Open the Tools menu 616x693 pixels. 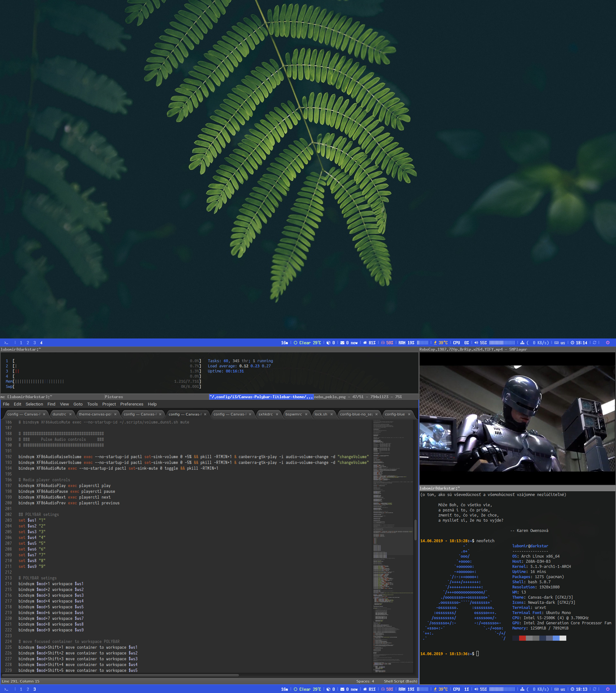pyautogui.click(x=92, y=404)
